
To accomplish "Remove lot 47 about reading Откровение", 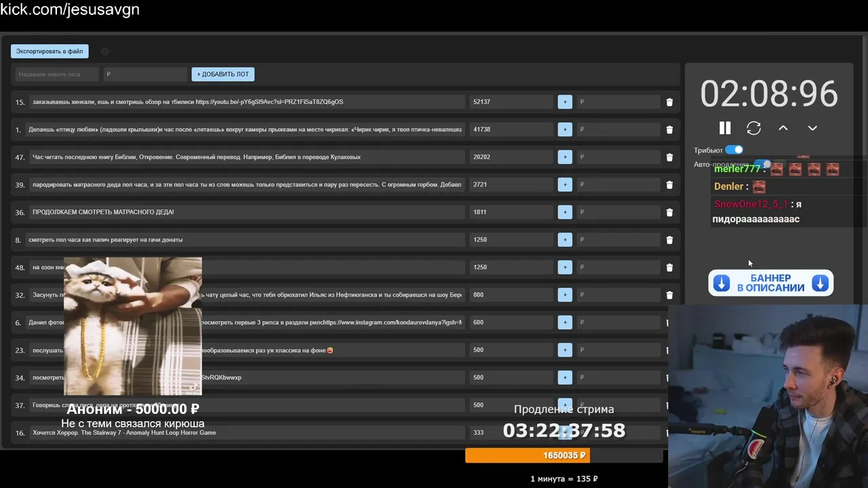I will click(669, 157).
